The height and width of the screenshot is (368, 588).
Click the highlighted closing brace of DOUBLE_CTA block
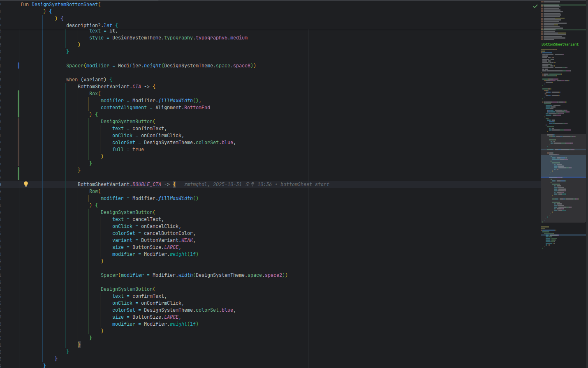click(x=79, y=345)
